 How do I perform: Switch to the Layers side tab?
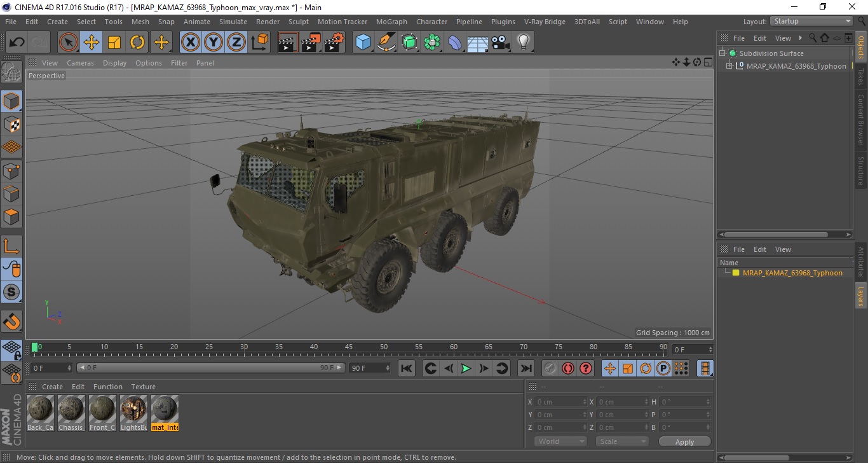click(x=861, y=296)
